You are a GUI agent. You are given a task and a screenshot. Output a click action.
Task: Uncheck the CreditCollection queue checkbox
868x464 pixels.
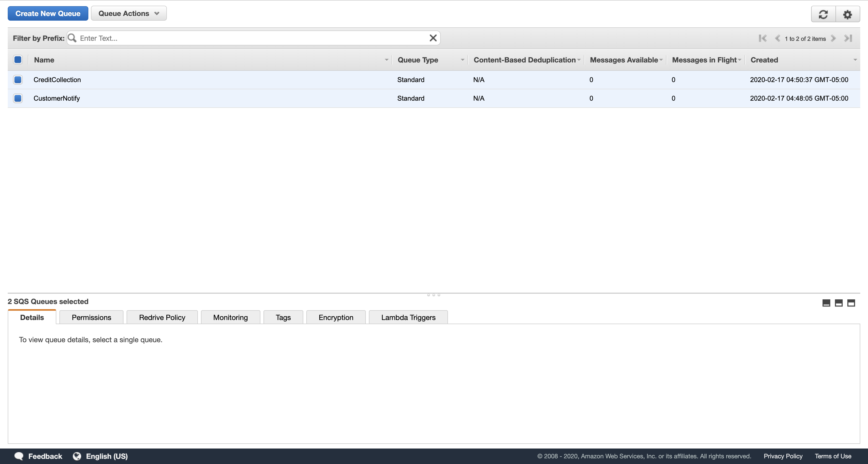pos(18,80)
